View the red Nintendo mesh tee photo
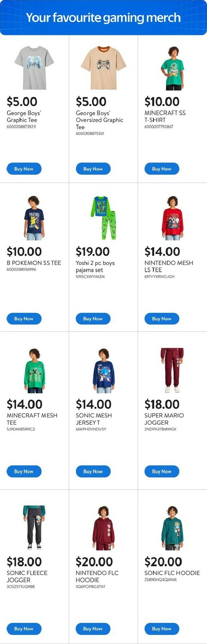This screenshot has width=207, height=644. coord(172,218)
